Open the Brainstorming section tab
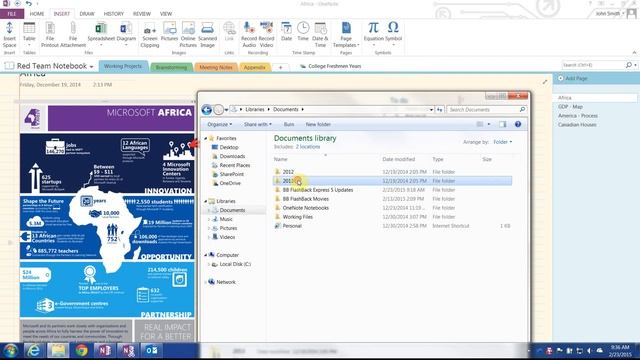Image resolution: width=640 pixels, height=360 pixels. point(171,67)
